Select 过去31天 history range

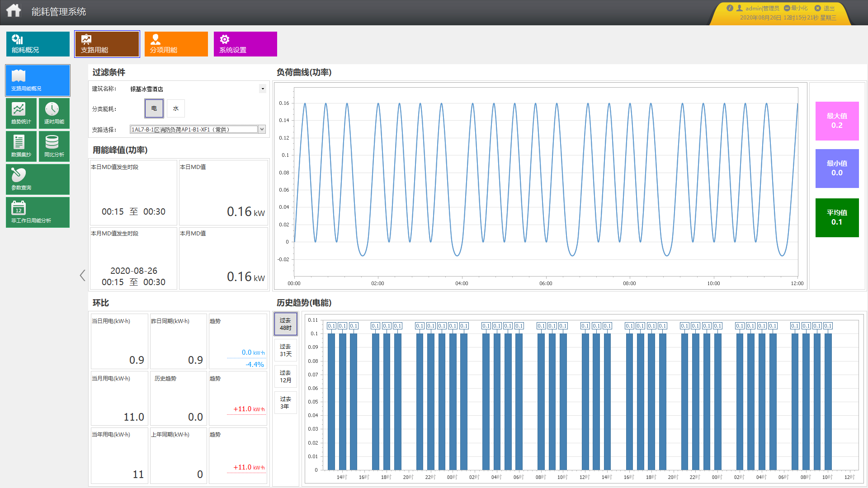coord(285,350)
